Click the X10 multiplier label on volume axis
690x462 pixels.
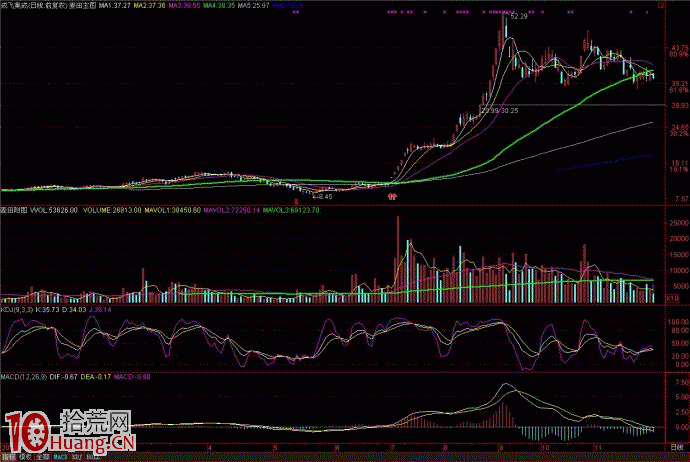pyautogui.click(x=673, y=299)
